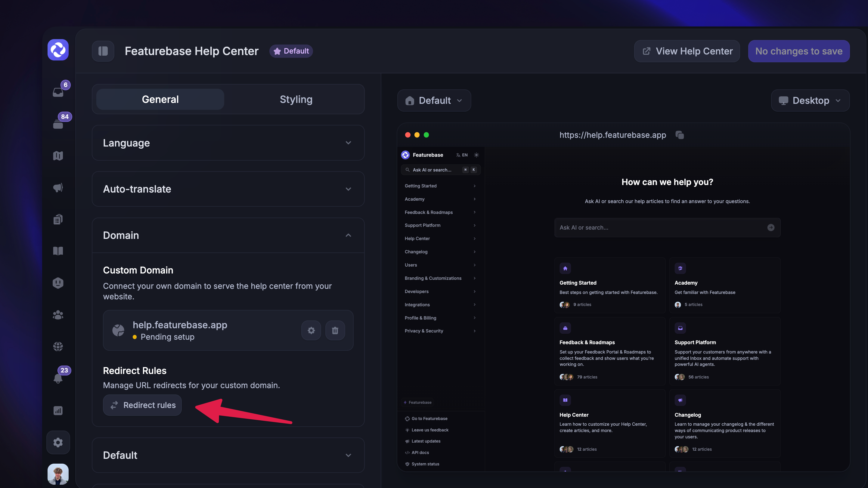Screen dimensions: 868x488
Task: Click the user avatar in the sidebar
Action: tap(58, 474)
